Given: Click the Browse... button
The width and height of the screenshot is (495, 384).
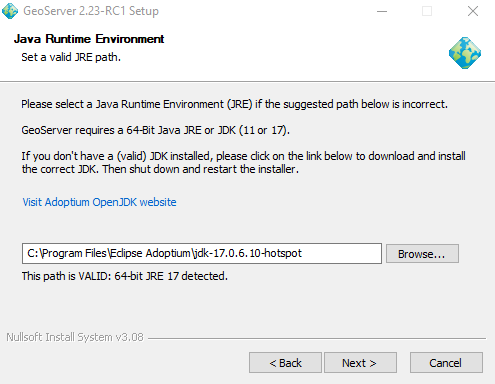Looking at the screenshot, I should click(422, 254).
